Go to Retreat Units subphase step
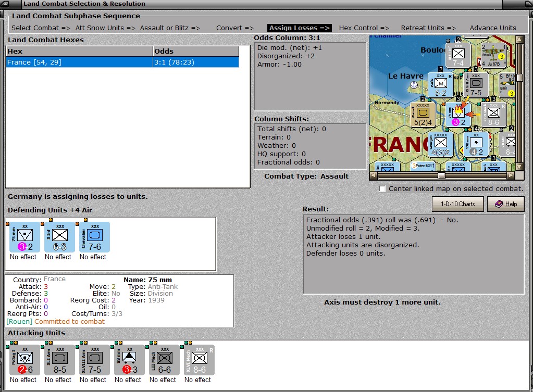The height and width of the screenshot is (392, 533). click(428, 28)
